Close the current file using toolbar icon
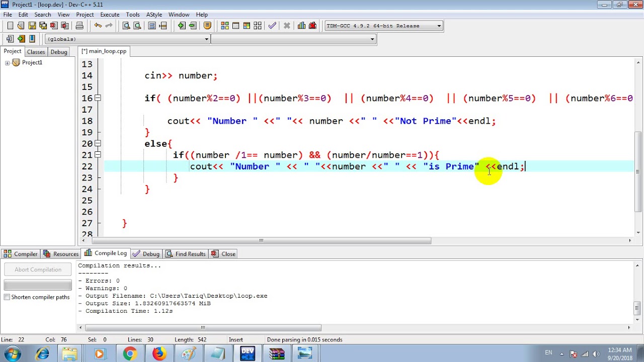 (54, 26)
